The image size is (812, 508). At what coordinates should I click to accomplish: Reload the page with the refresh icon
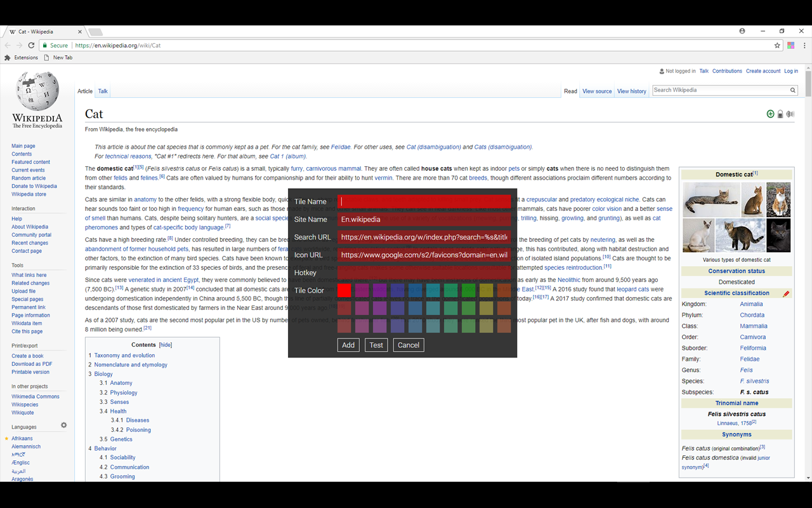pyautogui.click(x=31, y=45)
